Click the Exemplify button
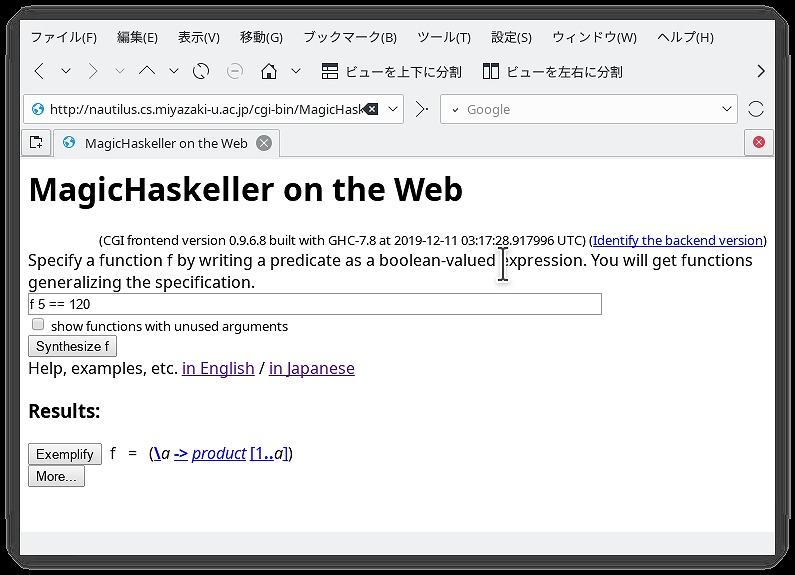 [65, 454]
